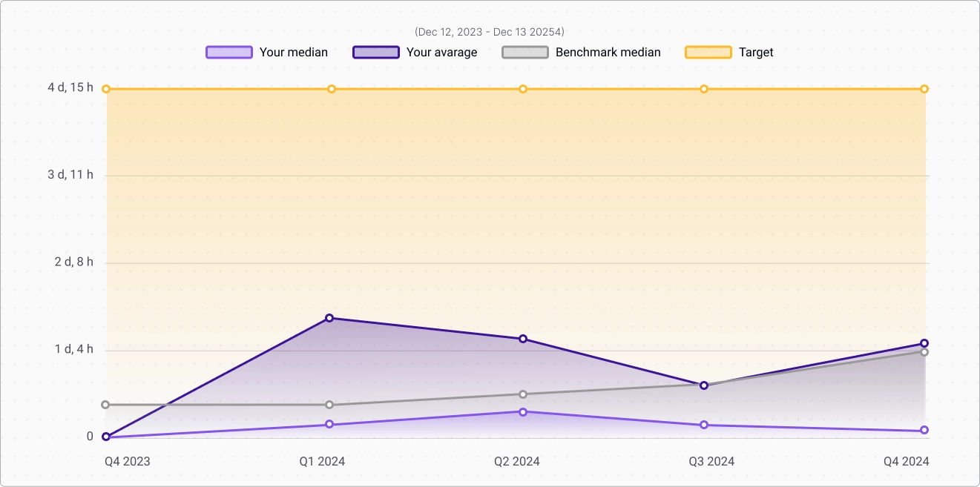Select Target point at Q3 2024
This screenshot has width=980, height=487.
coord(704,89)
